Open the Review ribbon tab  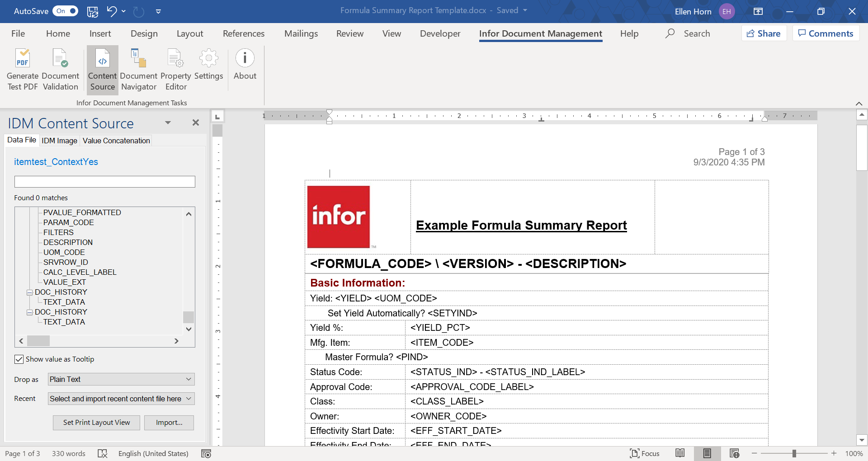(x=349, y=33)
